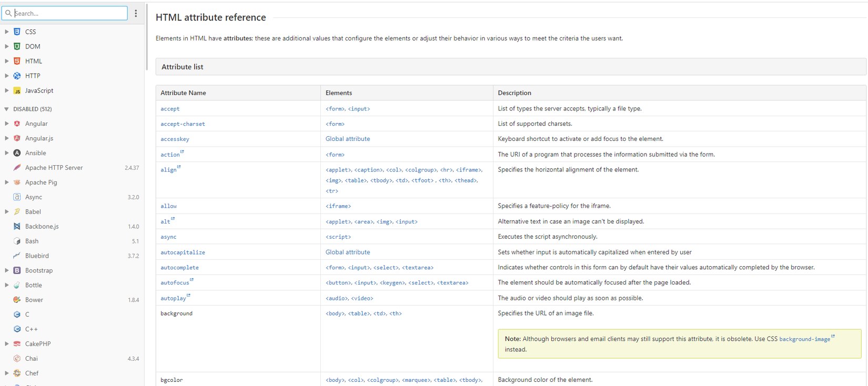Click the Backbone.js icon
The width and height of the screenshot is (868, 386).
point(17,226)
